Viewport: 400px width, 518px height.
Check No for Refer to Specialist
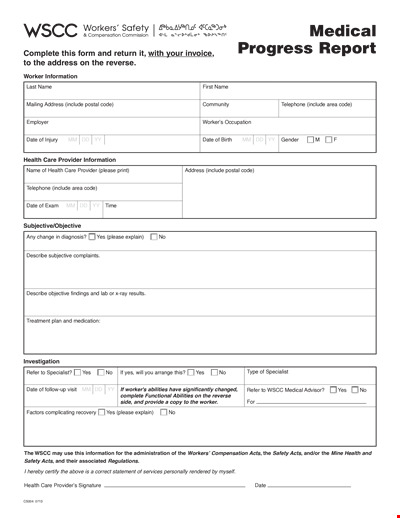(x=101, y=372)
